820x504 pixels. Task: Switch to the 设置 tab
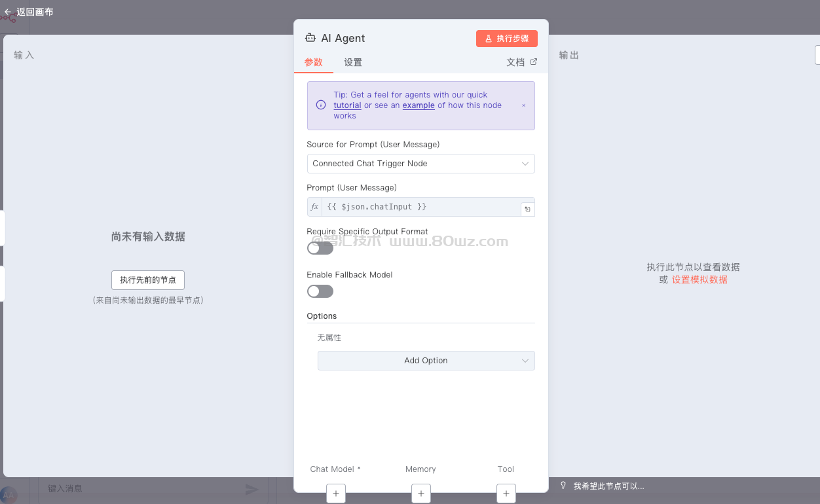(353, 63)
